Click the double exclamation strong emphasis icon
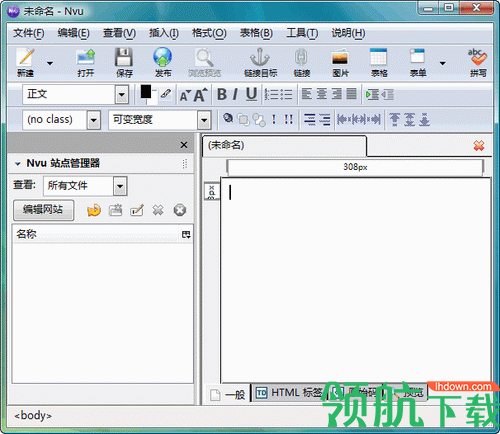Screen dimensions: 500x434 pyautogui.click(x=289, y=119)
